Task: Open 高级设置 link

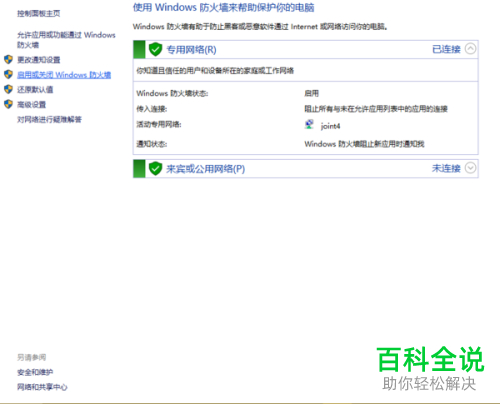Action: 32,105
